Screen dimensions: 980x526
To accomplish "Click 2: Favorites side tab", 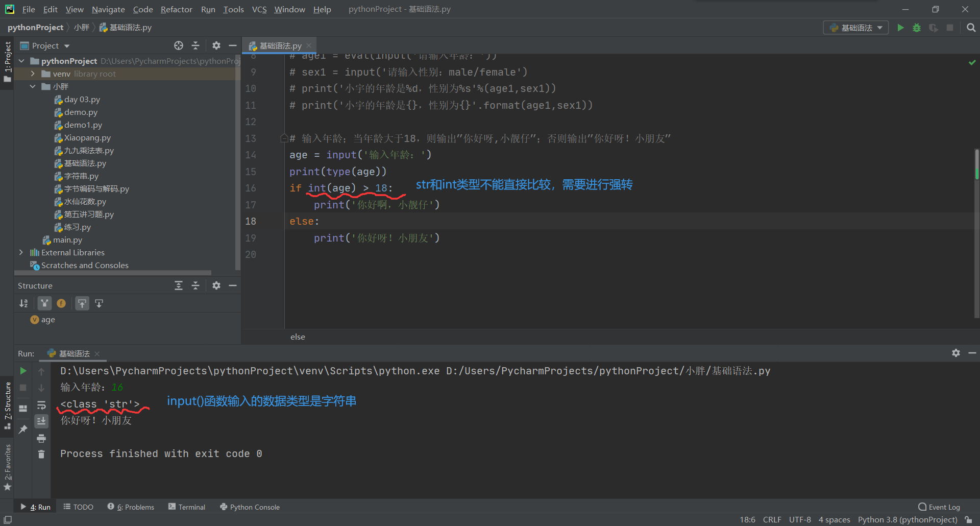I will click(x=7, y=467).
